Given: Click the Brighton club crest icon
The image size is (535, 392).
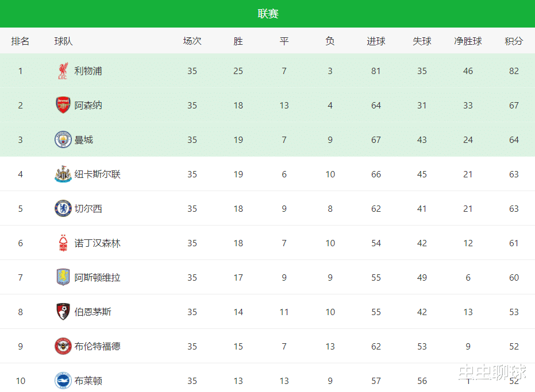Looking at the screenshot, I should [x=63, y=381].
